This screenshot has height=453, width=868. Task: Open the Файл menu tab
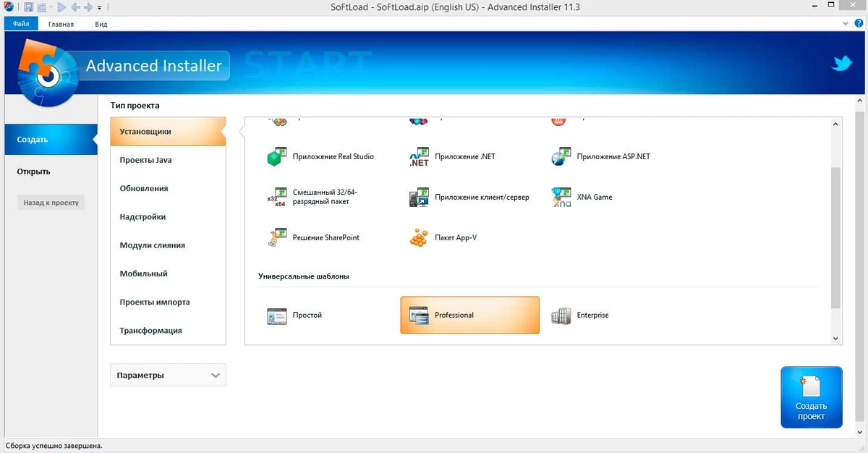21,24
